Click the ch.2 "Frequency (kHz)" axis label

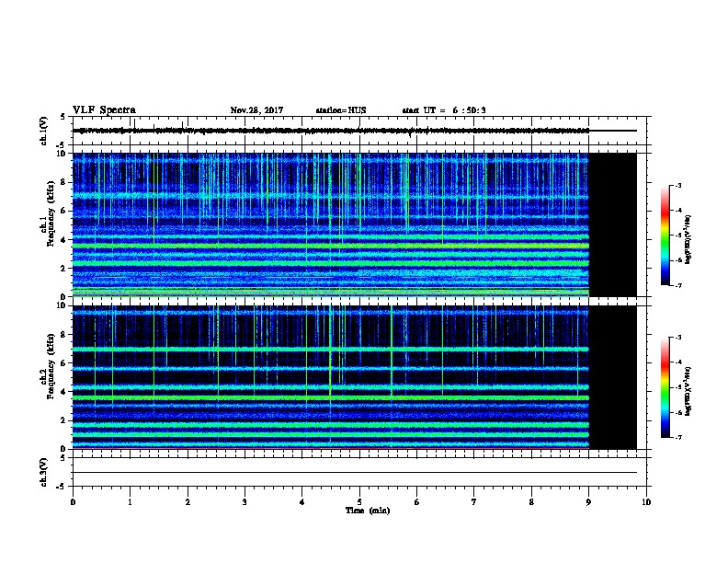tap(51, 366)
